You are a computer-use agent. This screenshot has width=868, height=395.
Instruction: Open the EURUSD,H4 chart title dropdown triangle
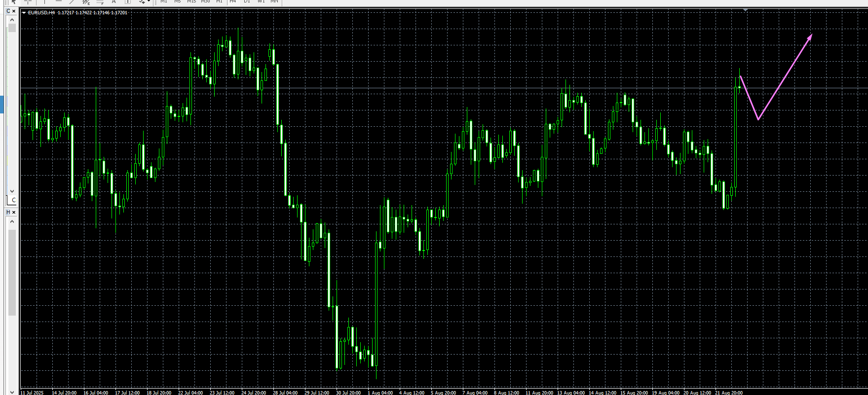point(24,13)
